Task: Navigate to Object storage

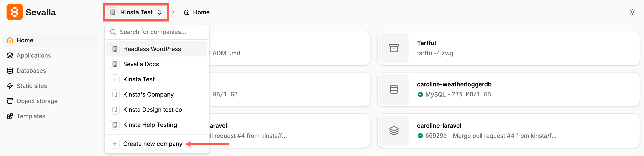Action: 37,101
